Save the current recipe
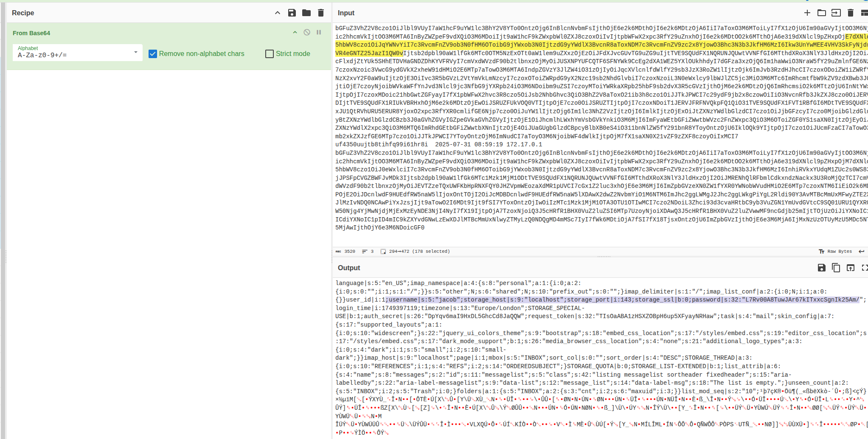Viewport: 868px width, 439px height. 292,13
